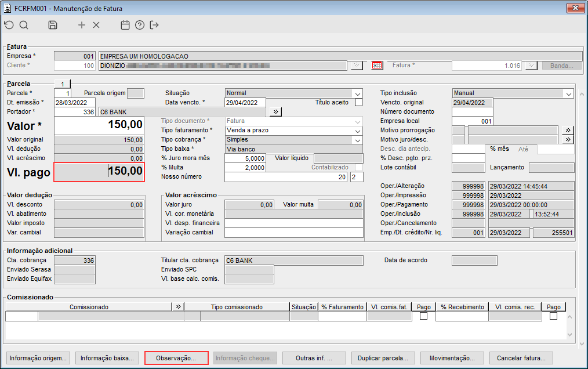Check the Pago box after Vl. comis. rec.
Screen dimensions: 588x369
[553, 316]
